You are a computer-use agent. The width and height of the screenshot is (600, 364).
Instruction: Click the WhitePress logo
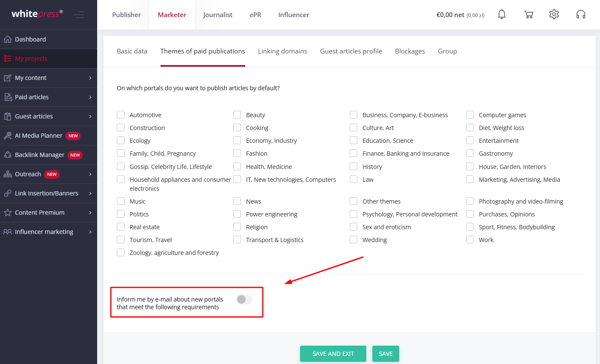37,14
